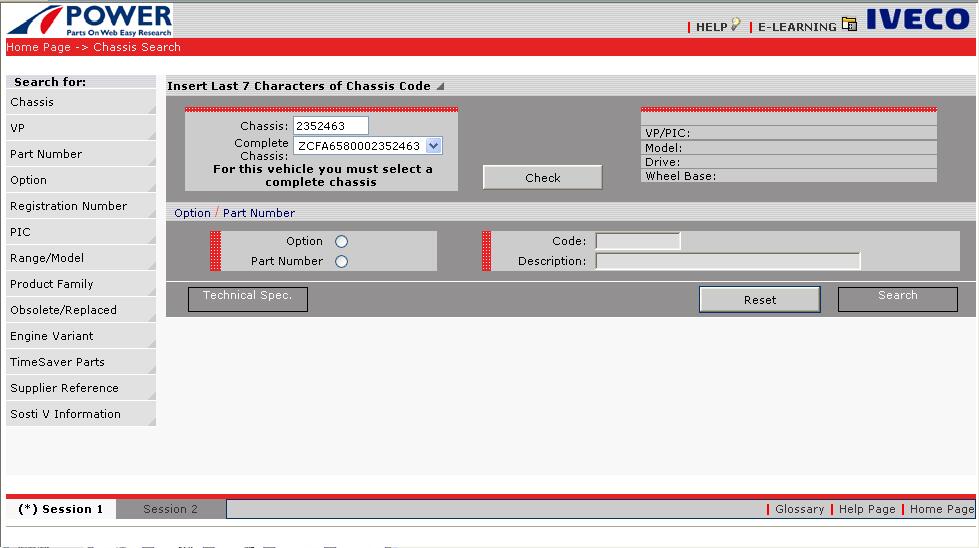Viewport: 979px width, 548px height.
Task: Select Chassis in Search for menu
Action: 81,102
